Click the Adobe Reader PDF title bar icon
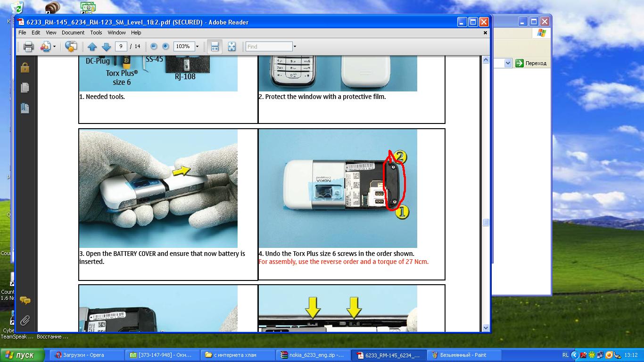Image resolution: width=644 pixels, height=362 pixels. point(21,22)
